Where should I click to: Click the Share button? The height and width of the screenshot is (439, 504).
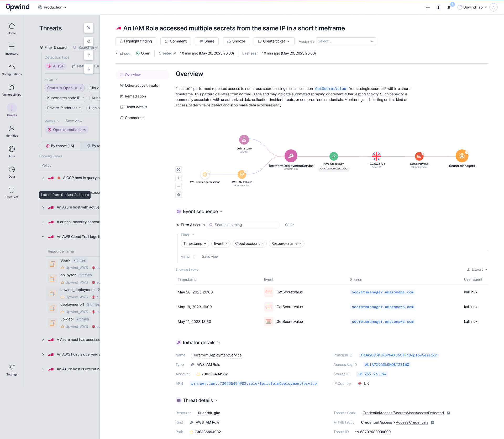(x=207, y=41)
